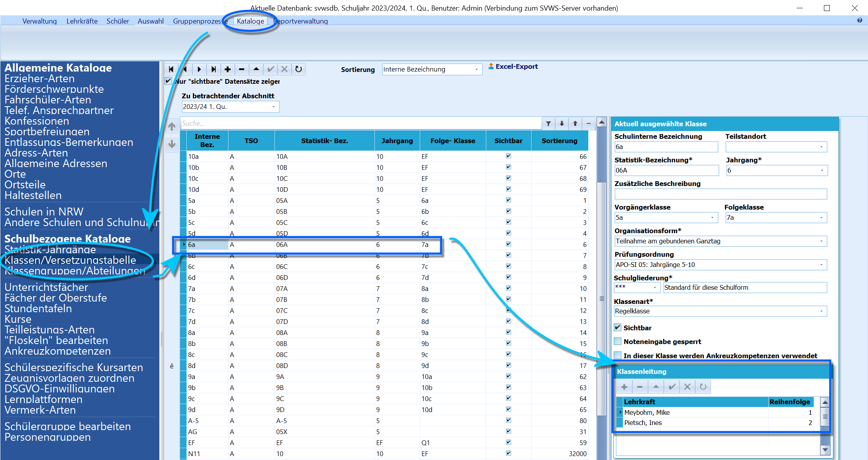This screenshot has width=868, height=460.
Task: Open the help question mark icon
Action: click(859, 20)
